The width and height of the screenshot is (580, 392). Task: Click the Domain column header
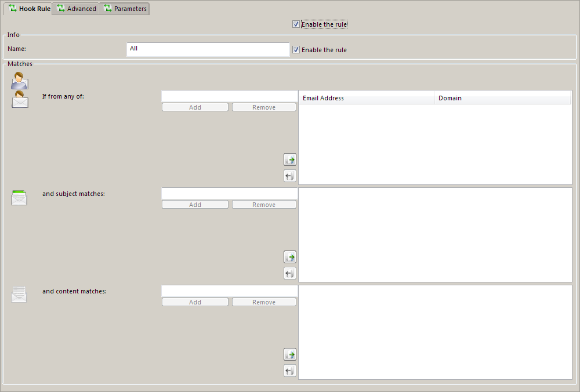(x=502, y=98)
